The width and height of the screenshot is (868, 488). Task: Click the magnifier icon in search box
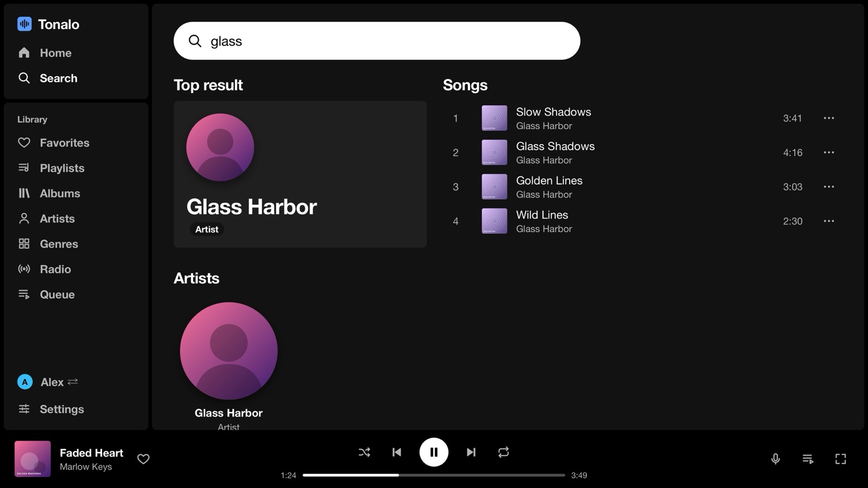(195, 41)
